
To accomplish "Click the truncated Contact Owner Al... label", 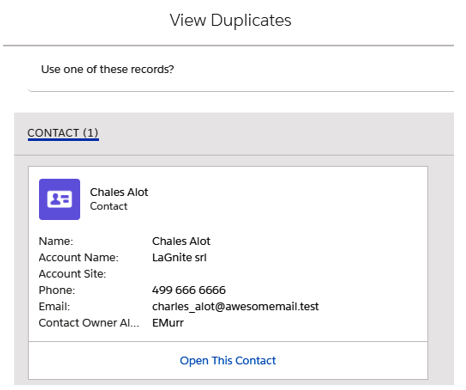I will point(89,323).
